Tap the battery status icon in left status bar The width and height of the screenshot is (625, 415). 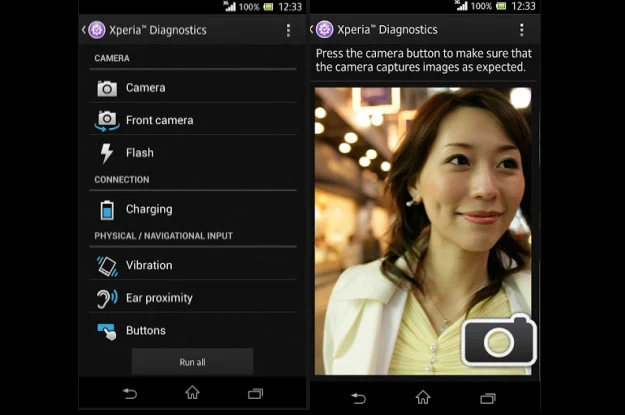click(x=268, y=7)
